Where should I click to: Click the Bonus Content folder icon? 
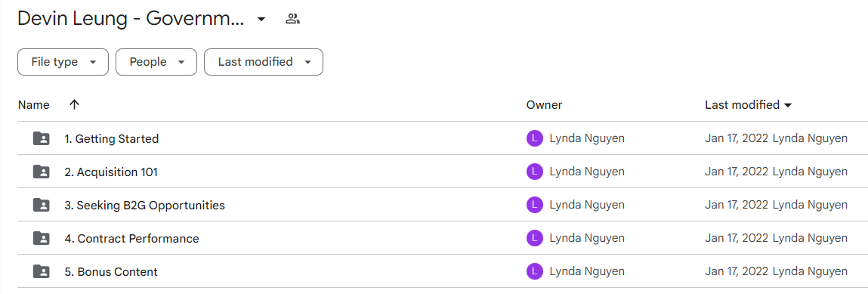(42, 271)
